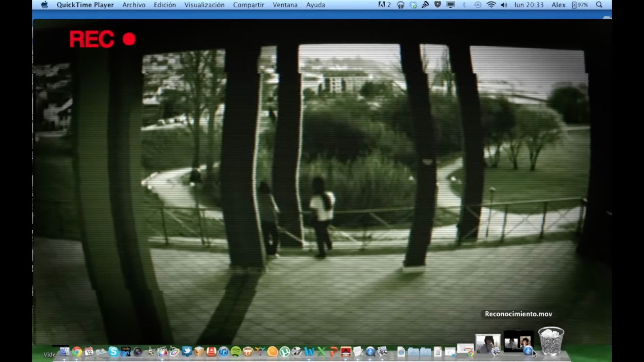Launch Skype from the Dock

pos(113,352)
